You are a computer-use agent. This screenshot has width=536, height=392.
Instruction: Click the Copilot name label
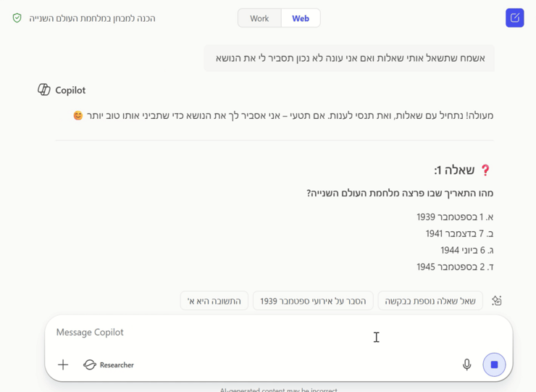tap(70, 90)
